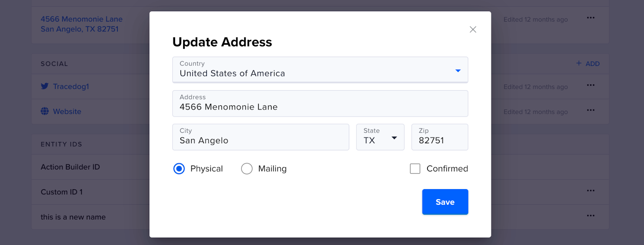The image size is (644, 245).
Task: Expand the Country selector arrow
Action: click(x=458, y=70)
